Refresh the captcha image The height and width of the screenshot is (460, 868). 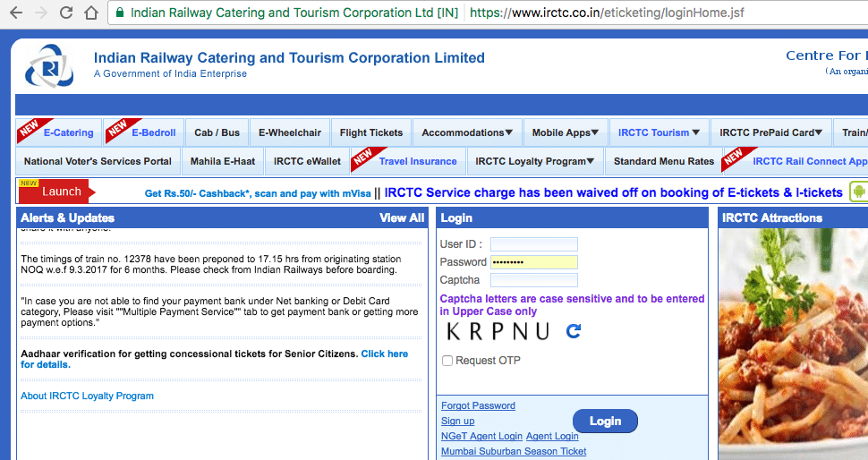(x=574, y=331)
